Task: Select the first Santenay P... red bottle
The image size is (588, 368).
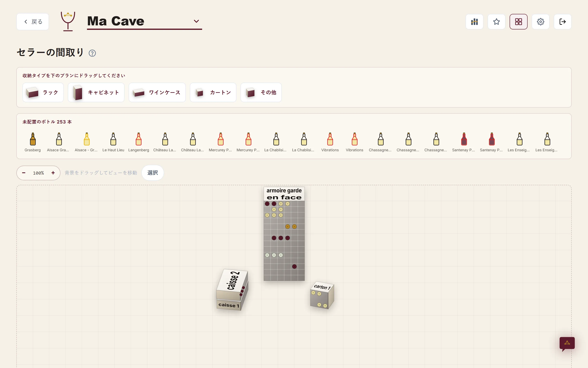Action: coord(464,142)
